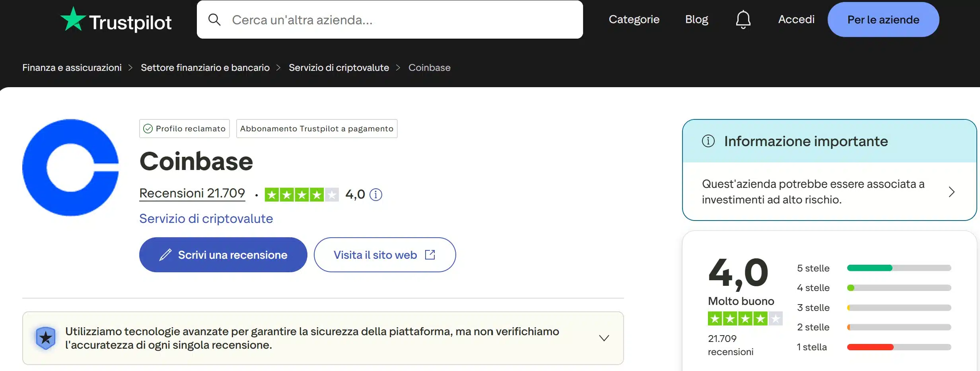Click the Abbonamento Trustpilot a pagamento badge
The image size is (980, 371).
tap(316, 128)
